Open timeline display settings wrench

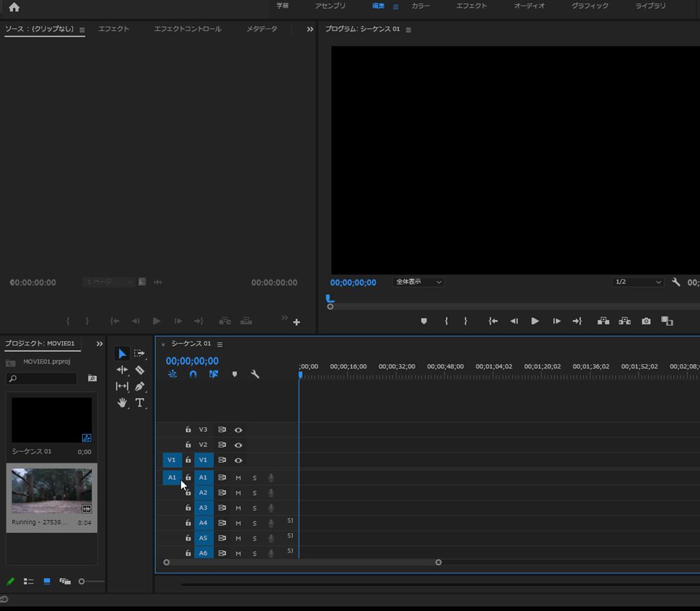[255, 375]
